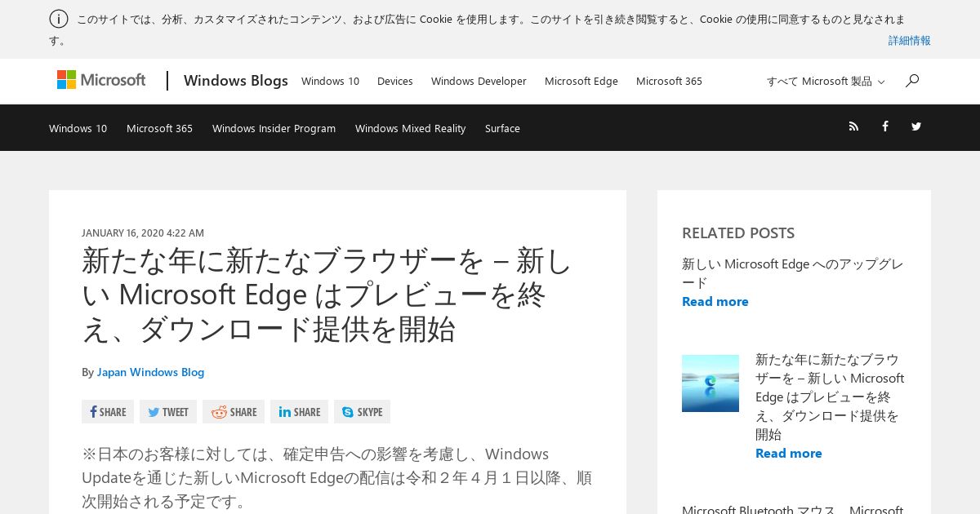The height and width of the screenshot is (514, 980).
Task: Click Read more under the thumbnail post
Action: click(x=789, y=453)
